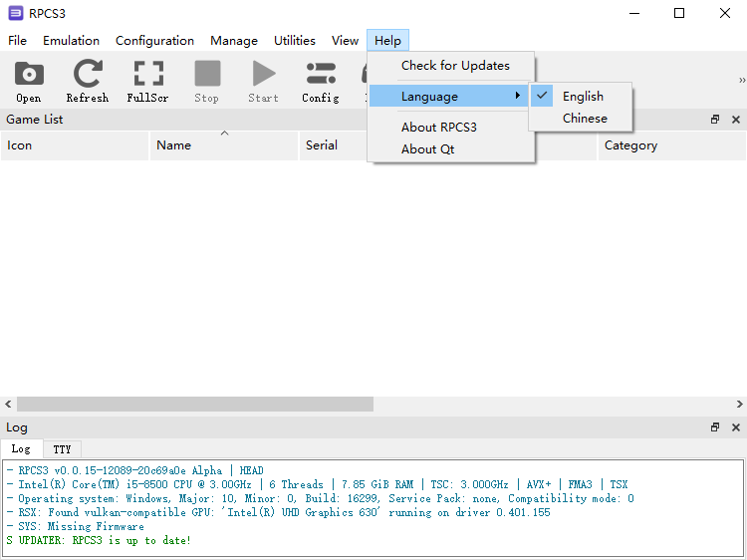Expand the toolbar overflow chevron
747x560 pixels.
[x=741, y=81]
